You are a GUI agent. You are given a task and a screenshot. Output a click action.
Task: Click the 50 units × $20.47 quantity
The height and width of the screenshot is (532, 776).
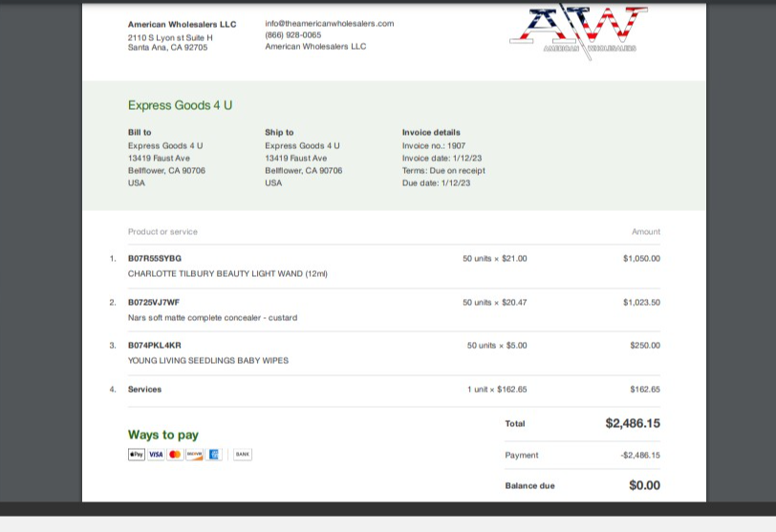[495, 303]
